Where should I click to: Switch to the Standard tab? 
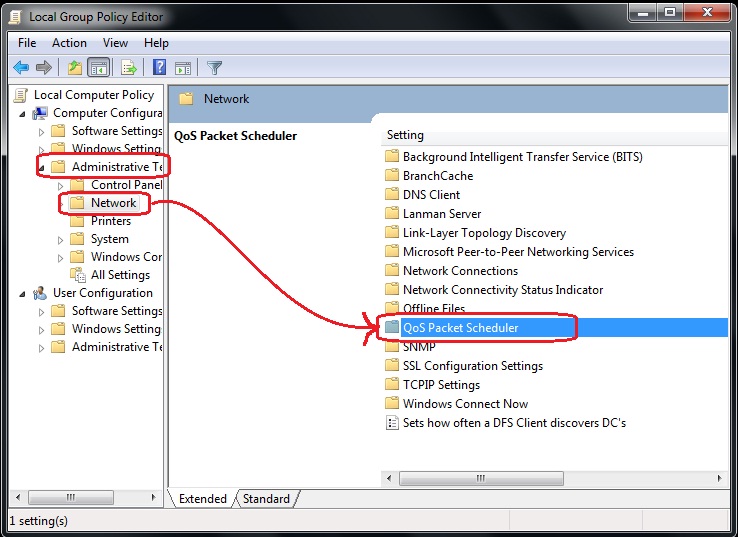266,498
